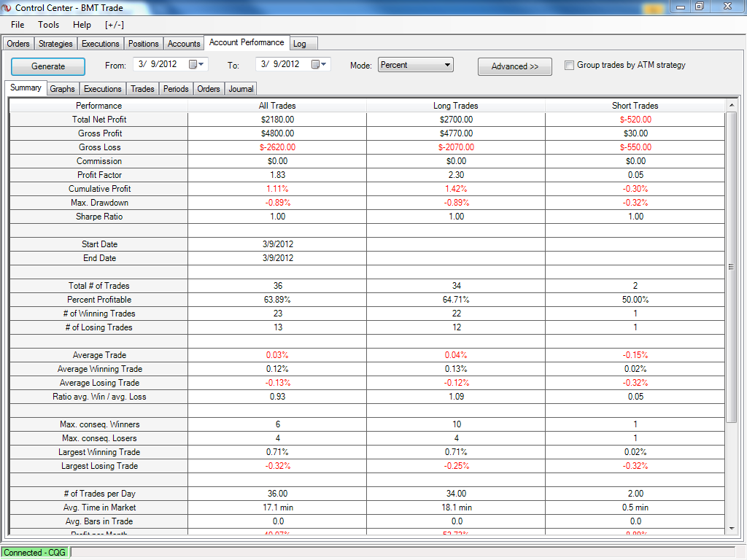
Task: Select Long Max. conseq. Winners 10
Action: pyautogui.click(x=457, y=424)
